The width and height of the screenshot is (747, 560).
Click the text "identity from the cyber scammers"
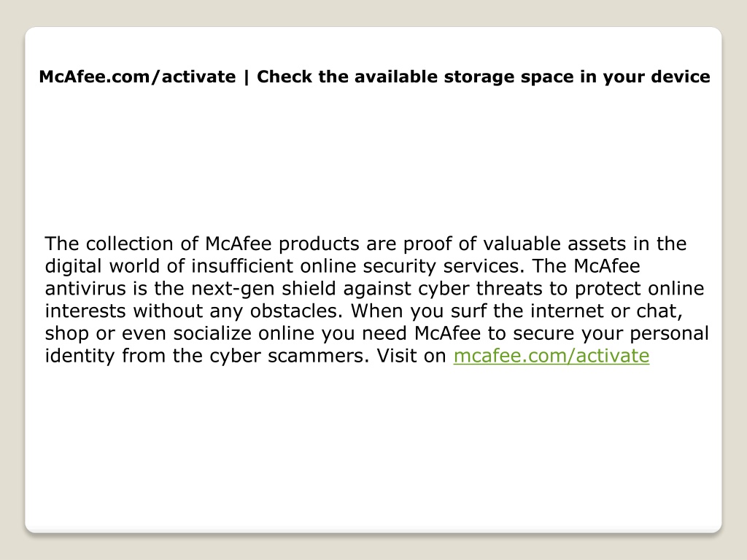pyautogui.click(x=206, y=356)
